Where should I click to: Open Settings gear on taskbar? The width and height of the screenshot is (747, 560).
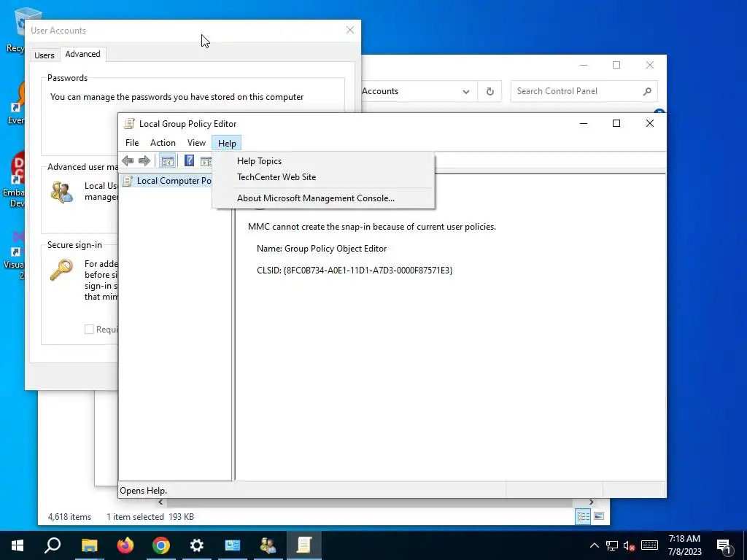[x=197, y=545]
